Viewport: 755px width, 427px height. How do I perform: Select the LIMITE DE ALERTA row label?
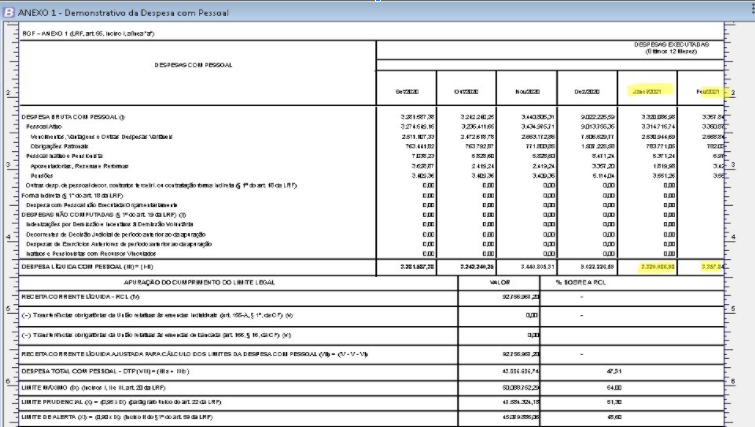tap(120, 417)
